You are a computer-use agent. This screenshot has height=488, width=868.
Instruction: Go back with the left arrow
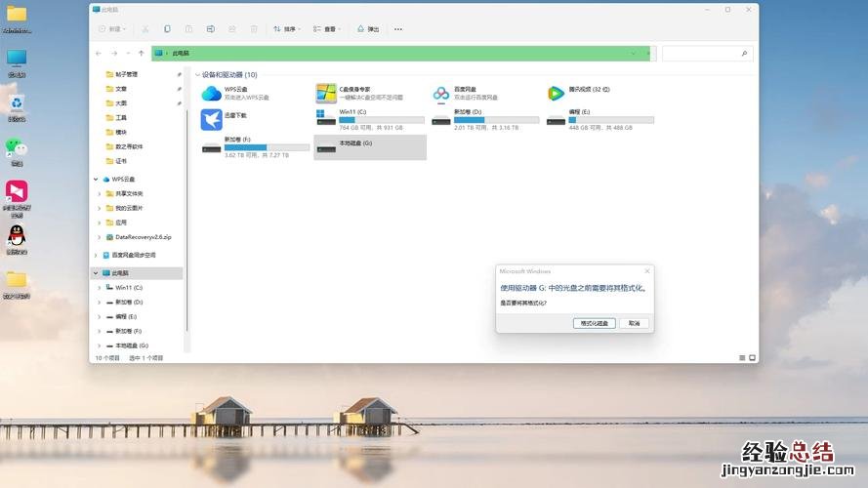99,53
